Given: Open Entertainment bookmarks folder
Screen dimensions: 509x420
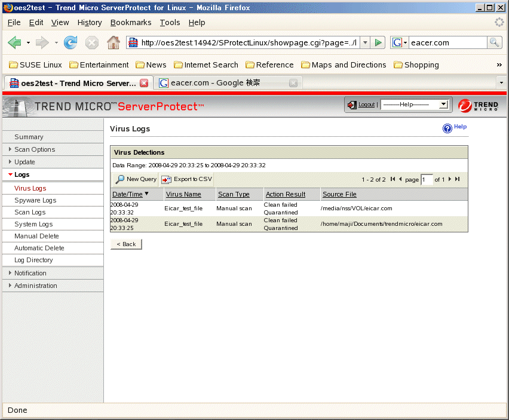Looking at the screenshot, I should pos(99,65).
